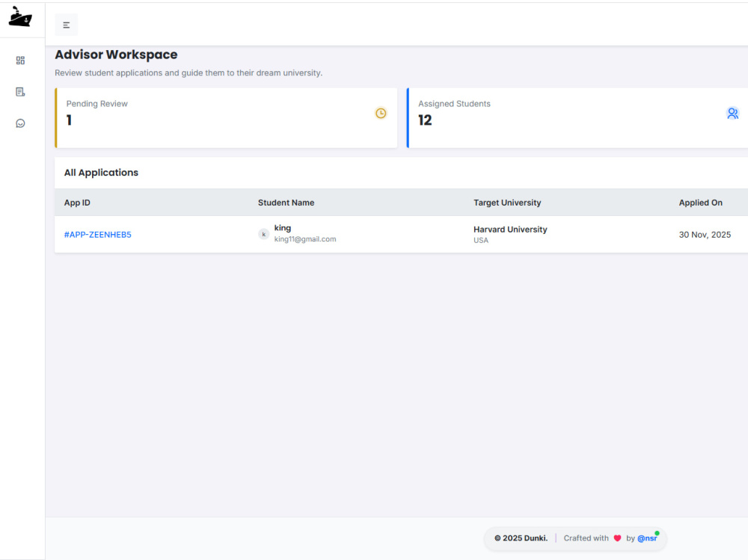Click the Target University column header
The image size is (748, 560).
pos(507,203)
